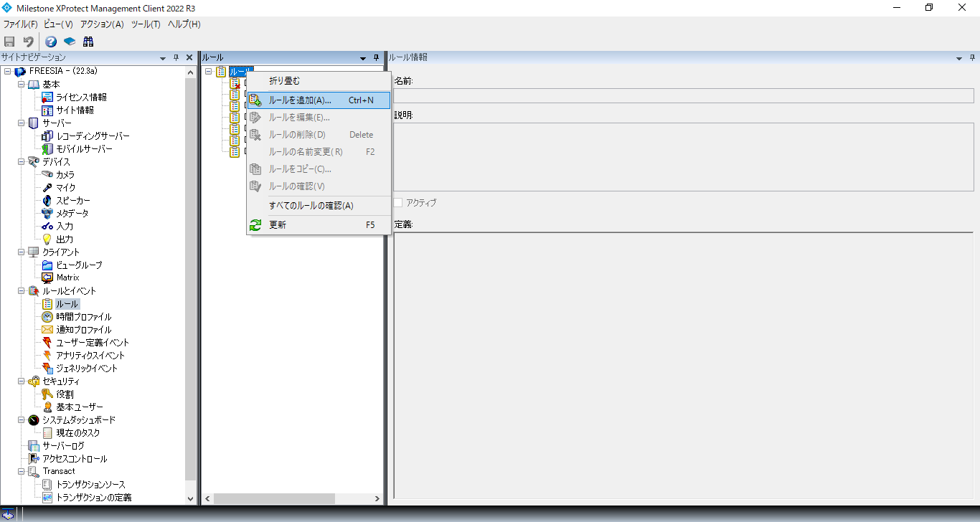Click the binoculars search toolbar icon
This screenshot has height=522, width=980.
tap(88, 42)
